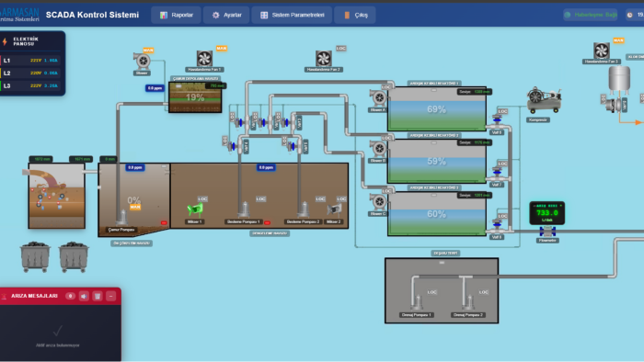
Task: Click the SCADA Kontrol Sistemi title
Action: pyautogui.click(x=92, y=15)
